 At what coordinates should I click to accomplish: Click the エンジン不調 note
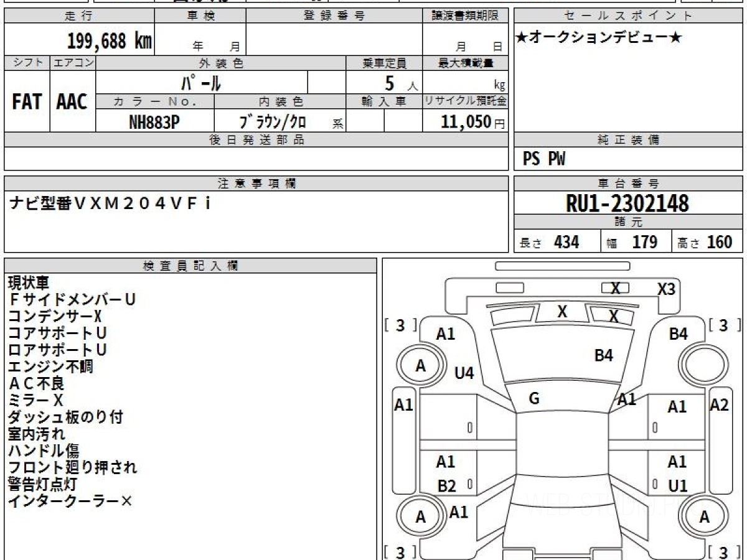coord(50,366)
